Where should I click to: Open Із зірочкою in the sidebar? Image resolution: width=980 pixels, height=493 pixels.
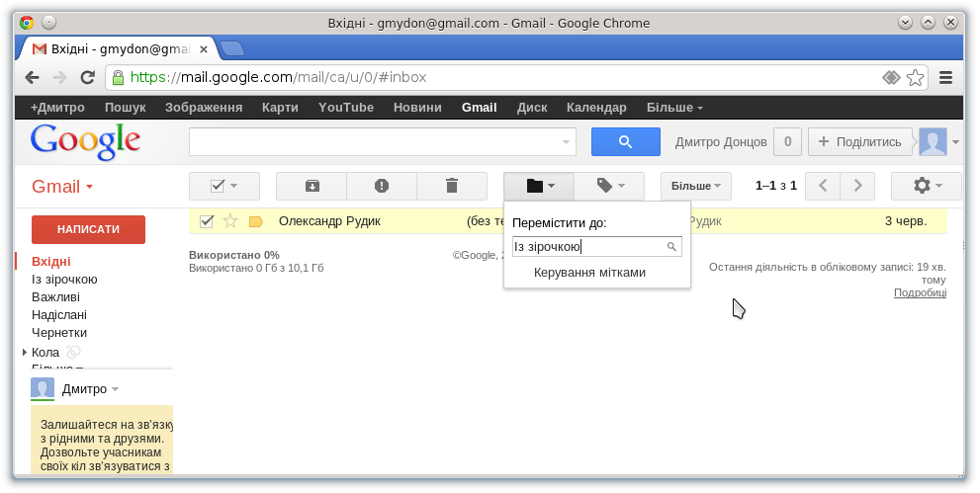[64, 279]
